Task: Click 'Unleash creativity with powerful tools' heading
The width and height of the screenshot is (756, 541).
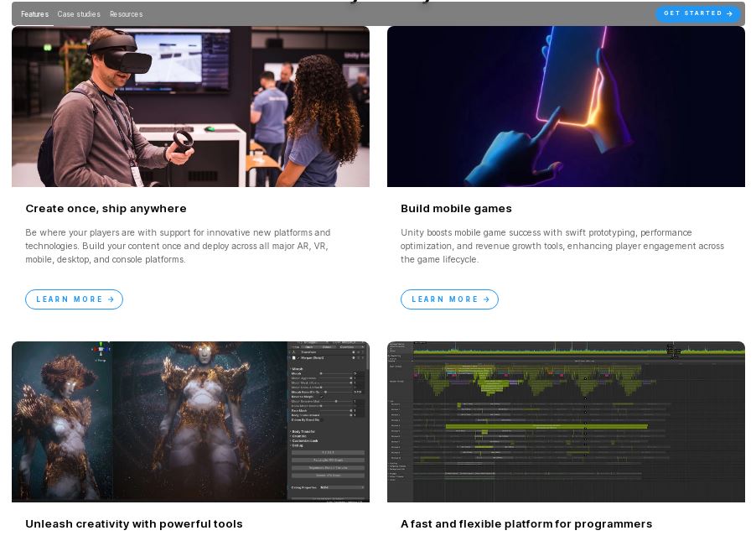Action: point(134,523)
